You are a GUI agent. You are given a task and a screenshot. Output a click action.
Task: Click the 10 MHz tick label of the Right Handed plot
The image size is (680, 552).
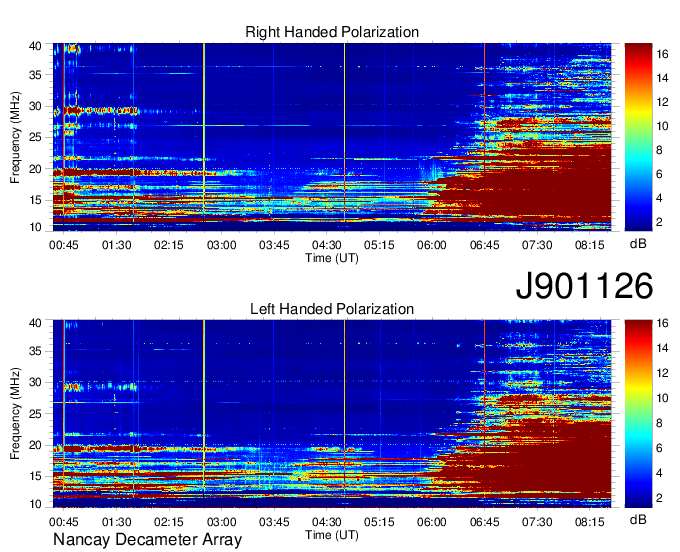(36, 227)
